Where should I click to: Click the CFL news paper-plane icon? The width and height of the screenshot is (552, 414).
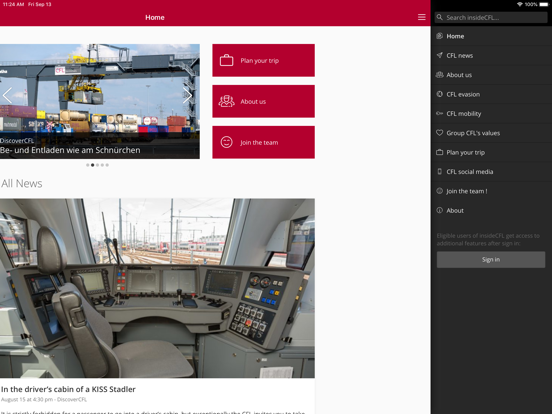coord(439,55)
